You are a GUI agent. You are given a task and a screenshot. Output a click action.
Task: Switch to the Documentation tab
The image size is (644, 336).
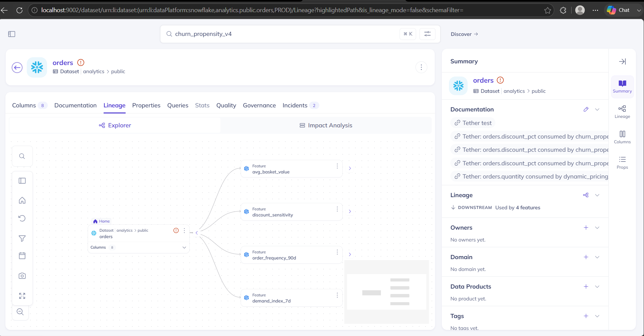click(76, 105)
